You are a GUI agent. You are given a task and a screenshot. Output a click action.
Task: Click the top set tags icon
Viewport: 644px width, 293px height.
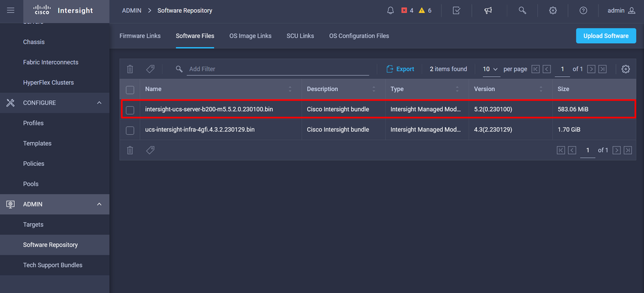(150, 69)
